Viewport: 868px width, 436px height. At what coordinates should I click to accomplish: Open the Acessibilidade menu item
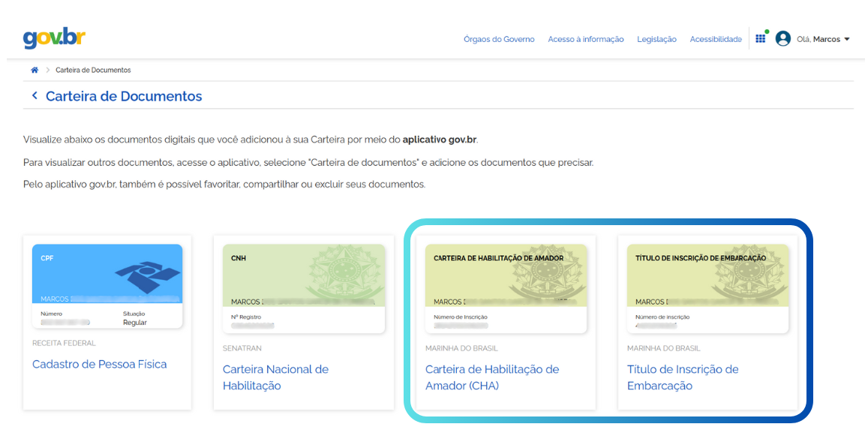click(x=716, y=39)
